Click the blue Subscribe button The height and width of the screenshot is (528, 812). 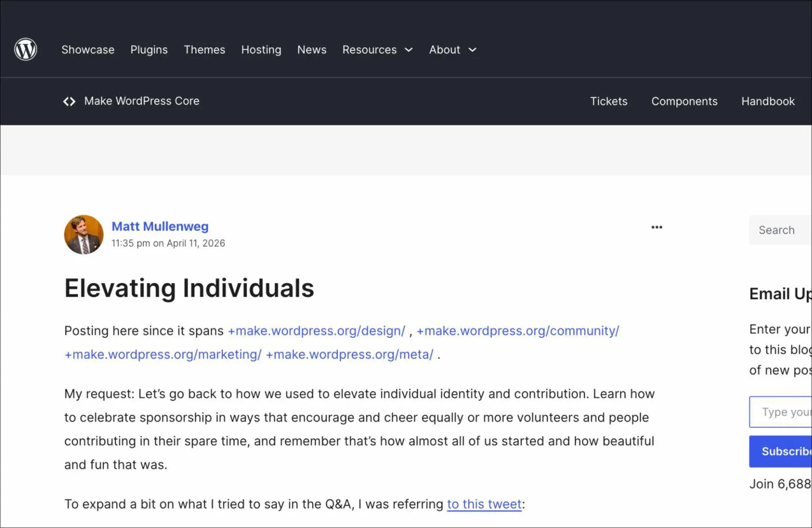[x=780, y=451]
